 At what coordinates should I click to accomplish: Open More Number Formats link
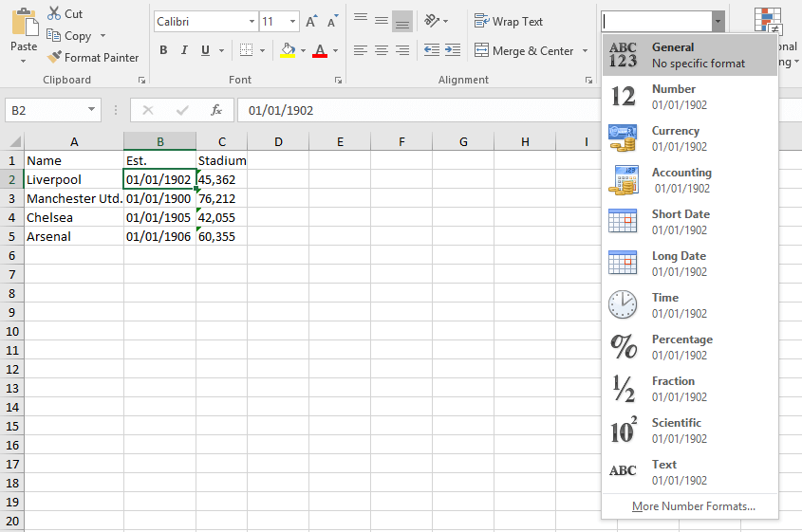(x=694, y=506)
